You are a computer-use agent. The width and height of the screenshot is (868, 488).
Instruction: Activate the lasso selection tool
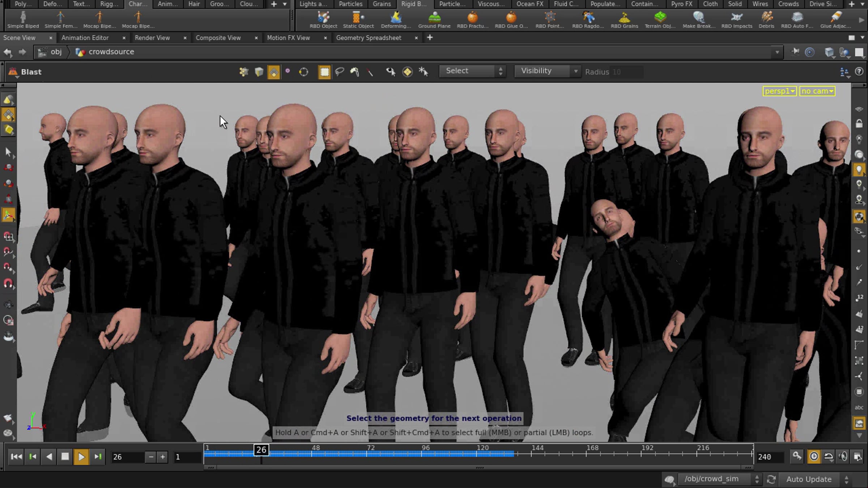339,72
